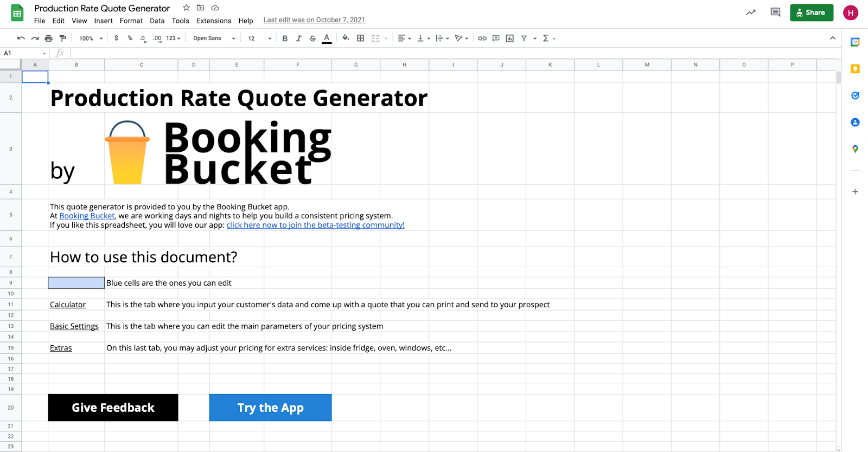868x452 pixels.
Task: Move document using folder icon
Action: 201,8
